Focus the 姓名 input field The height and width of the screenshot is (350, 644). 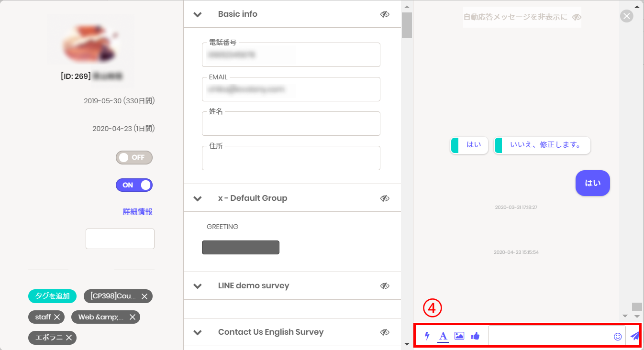tap(291, 124)
